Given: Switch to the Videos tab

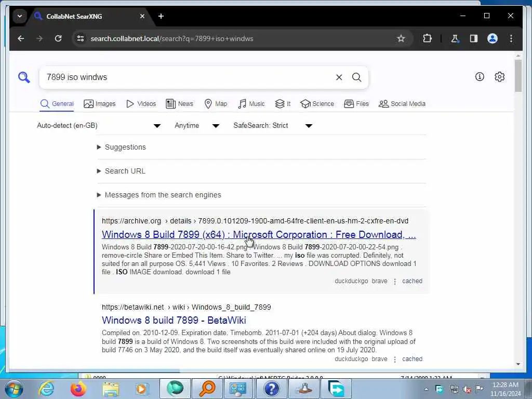Looking at the screenshot, I should 141,104.
